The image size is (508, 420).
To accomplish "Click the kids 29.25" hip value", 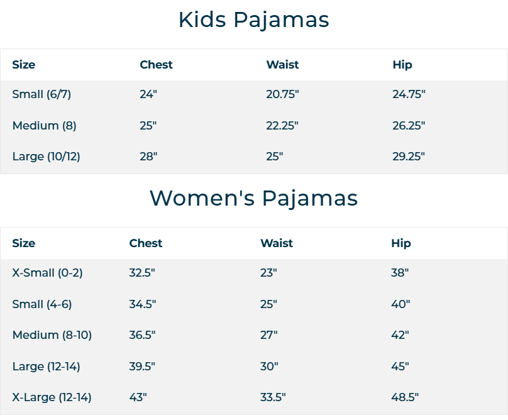I will [x=409, y=157].
